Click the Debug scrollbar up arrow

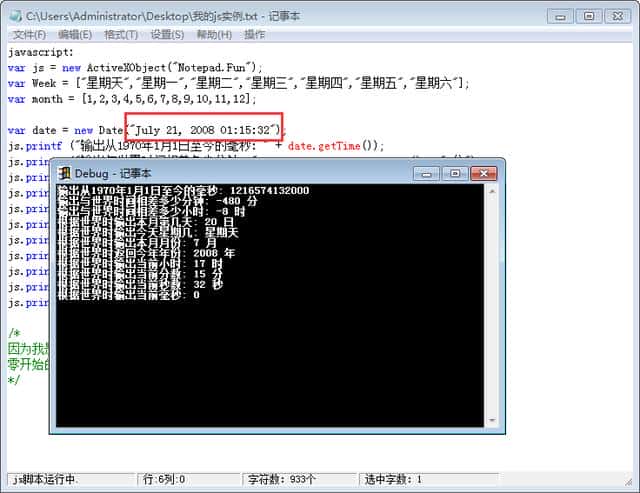click(492, 191)
